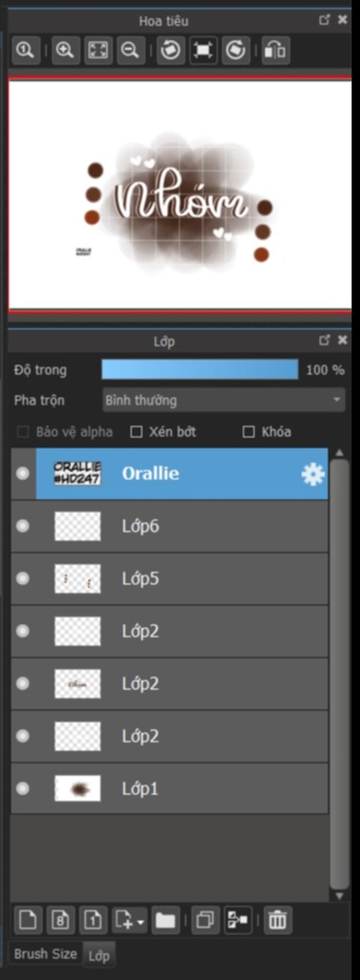This screenshot has height=980, width=360.
Task: Switch to Lớp tab at bottom
Action: 99,955
